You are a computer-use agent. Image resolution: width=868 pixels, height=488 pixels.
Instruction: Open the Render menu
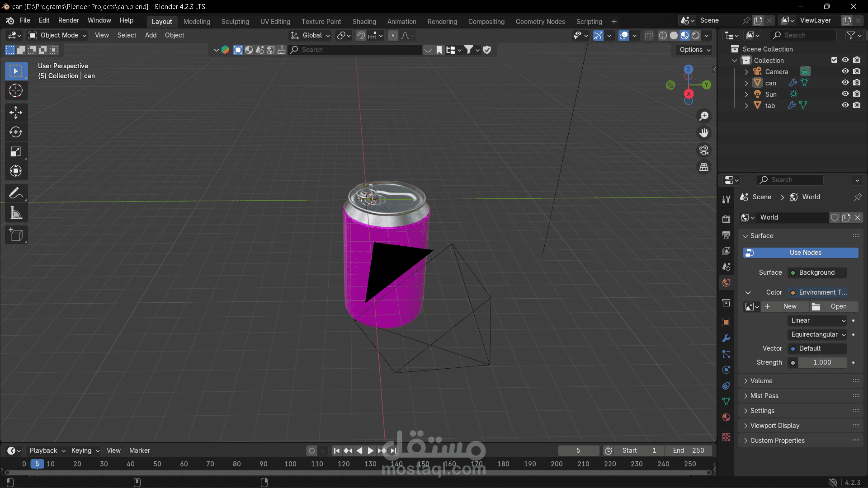(68, 20)
